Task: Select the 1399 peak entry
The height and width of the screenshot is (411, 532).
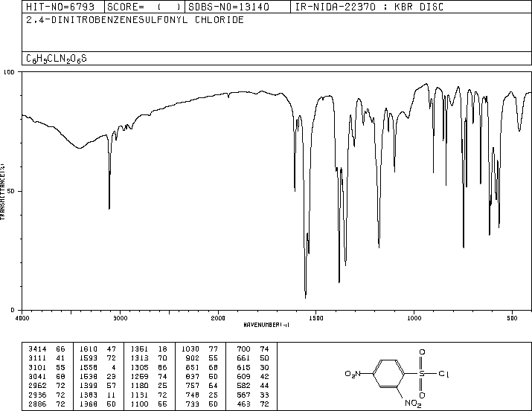Action: coord(97,386)
